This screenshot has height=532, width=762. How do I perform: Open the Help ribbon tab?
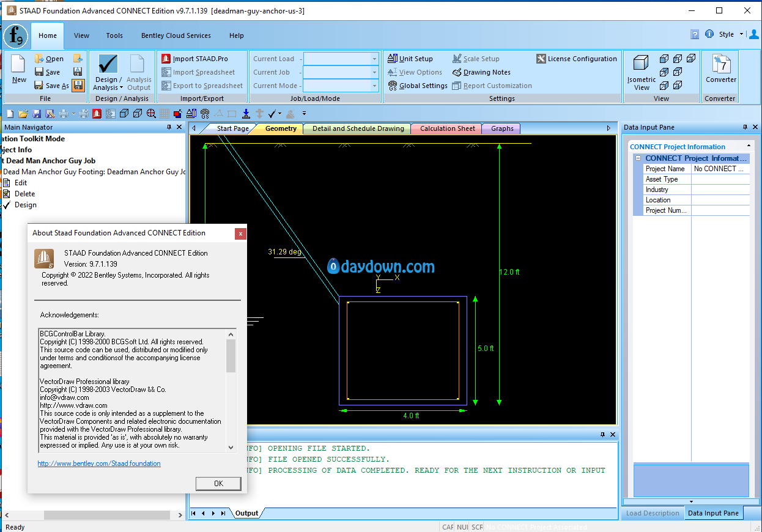click(237, 35)
